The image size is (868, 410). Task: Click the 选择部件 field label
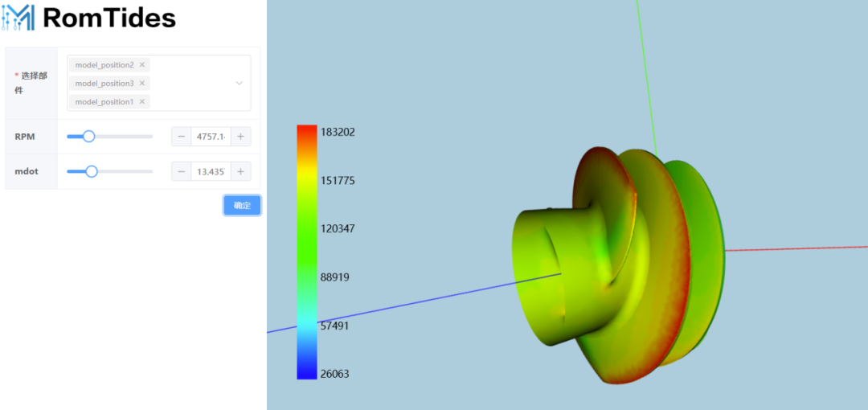click(33, 83)
